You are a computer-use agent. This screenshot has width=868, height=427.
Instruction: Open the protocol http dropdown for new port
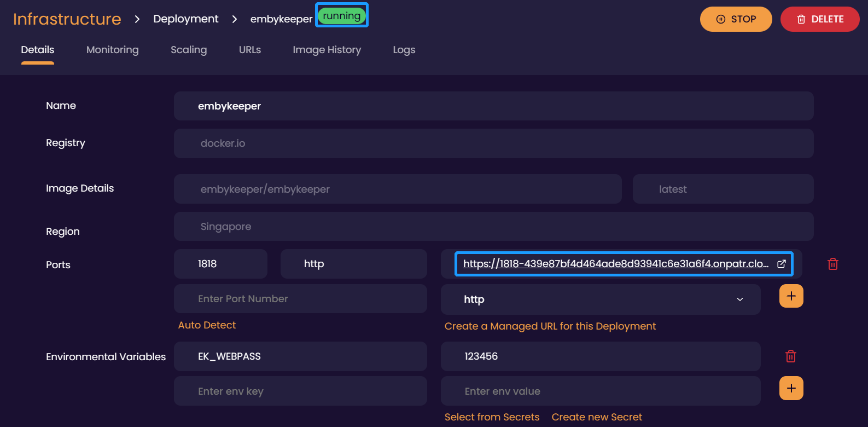click(x=601, y=299)
